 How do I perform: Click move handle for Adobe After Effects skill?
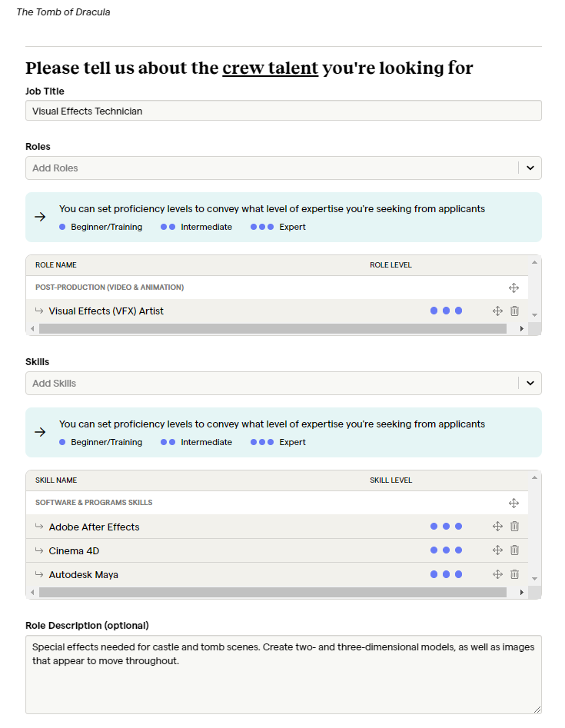[497, 526]
